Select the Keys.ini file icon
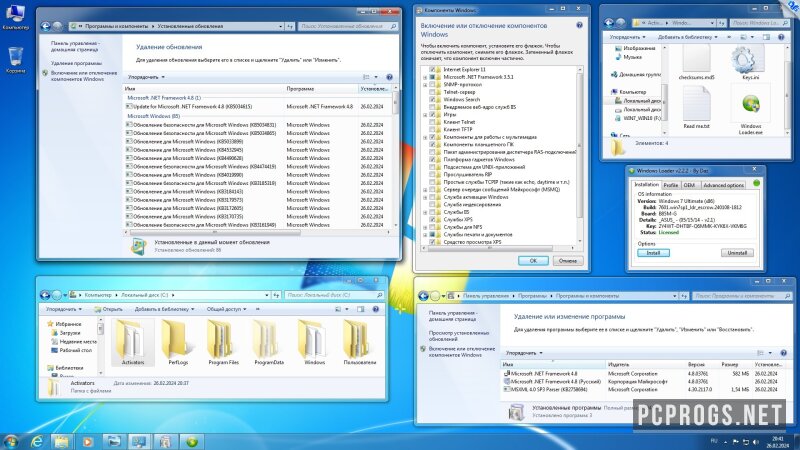Viewport: 800px width, 450px height. [750, 62]
